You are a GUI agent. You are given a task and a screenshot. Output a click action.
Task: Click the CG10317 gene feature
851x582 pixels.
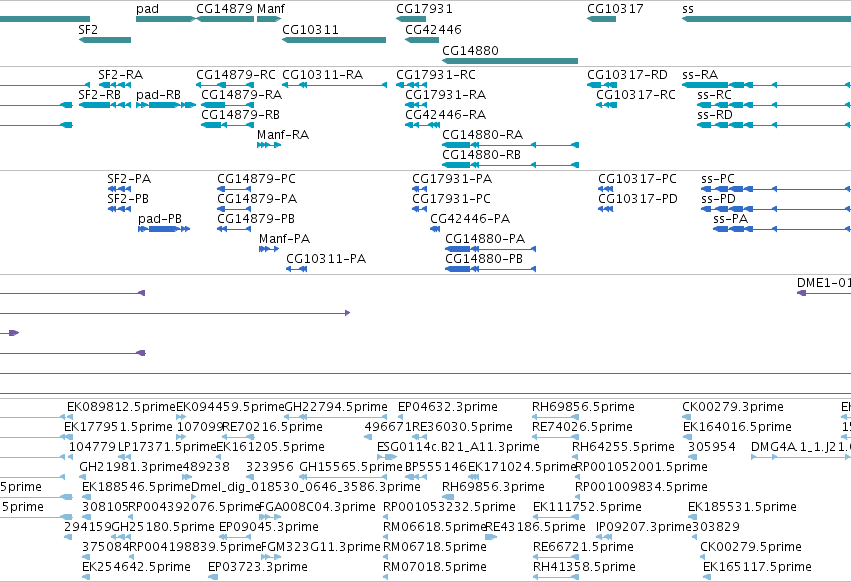(601, 19)
